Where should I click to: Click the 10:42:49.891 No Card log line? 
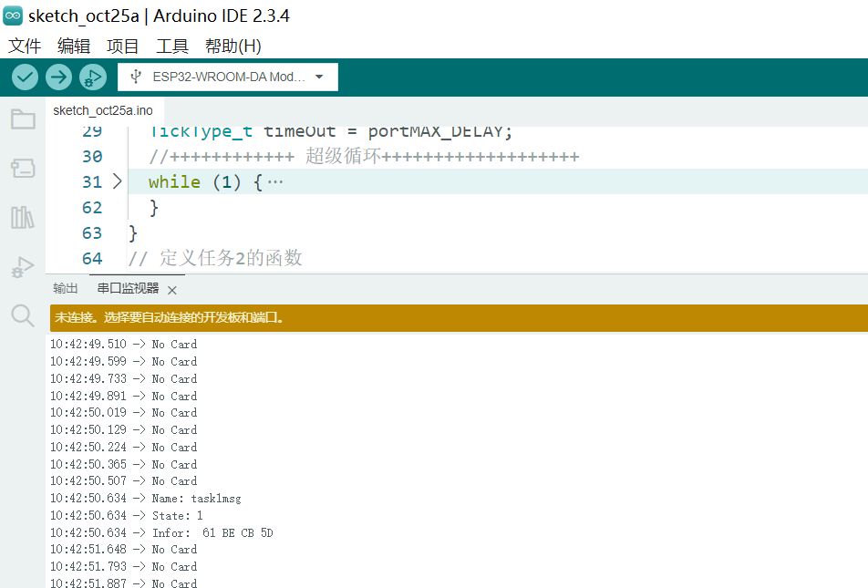pyautogui.click(x=123, y=396)
